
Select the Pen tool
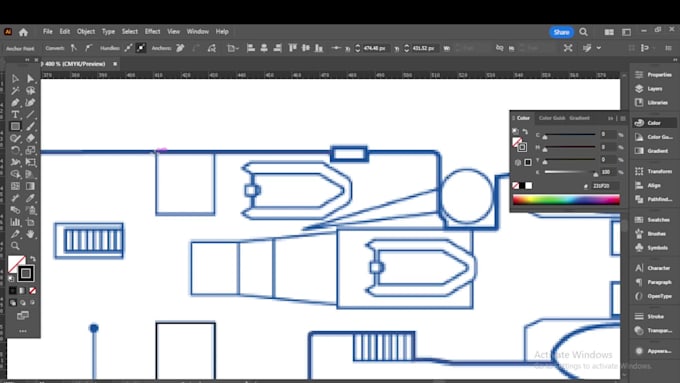click(x=15, y=102)
